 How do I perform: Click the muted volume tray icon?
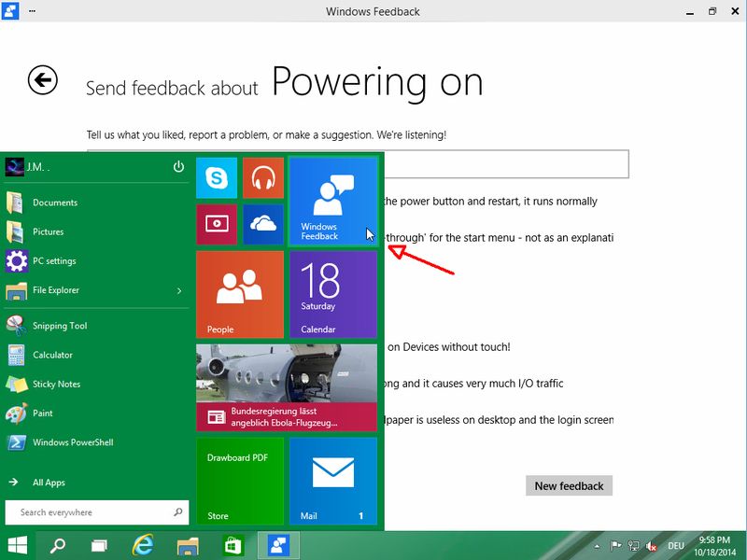pos(651,546)
